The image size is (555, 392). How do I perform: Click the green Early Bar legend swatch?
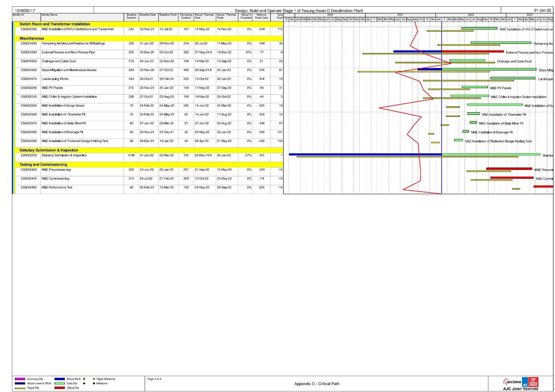59,383
